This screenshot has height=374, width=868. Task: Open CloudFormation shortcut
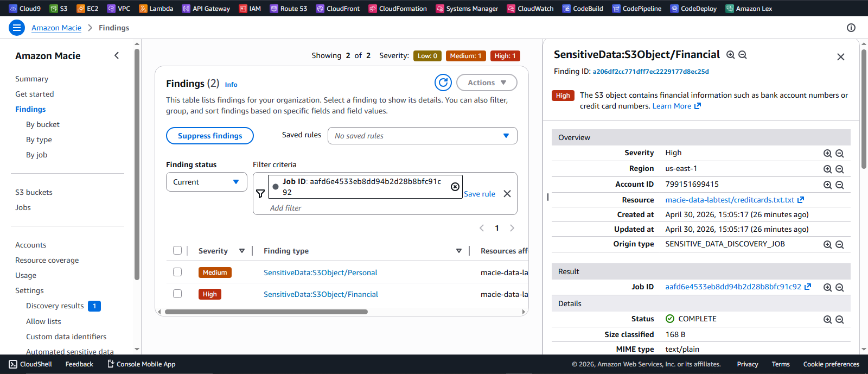pos(398,8)
